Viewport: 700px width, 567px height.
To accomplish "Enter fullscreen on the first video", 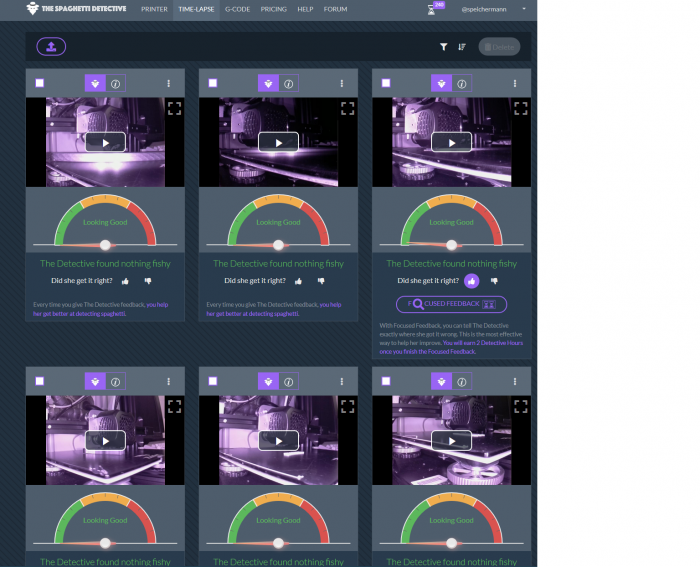I will click(x=174, y=108).
